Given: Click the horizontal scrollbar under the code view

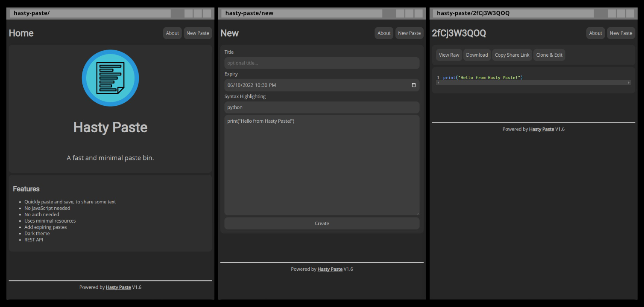Looking at the screenshot, I should coord(533,83).
